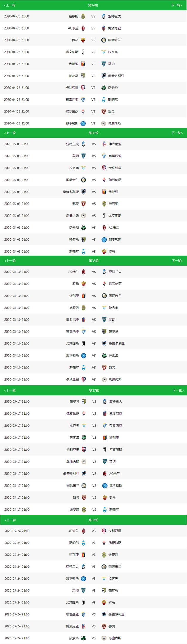Go to previous round from 第35轮 header
The height and width of the screenshot is (644, 187).
(x=10, y=133)
